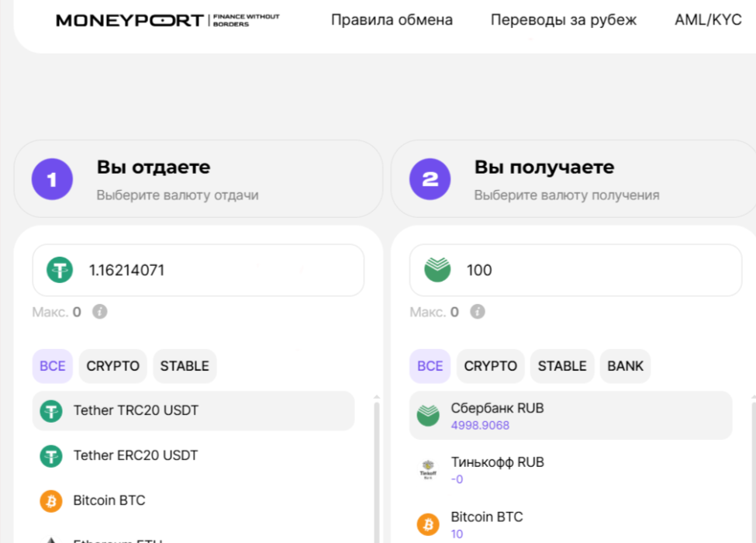This screenshot has height=543, width=756.
Task: Click info icon next to give Макс. 0
Action: tap(100, 312)
